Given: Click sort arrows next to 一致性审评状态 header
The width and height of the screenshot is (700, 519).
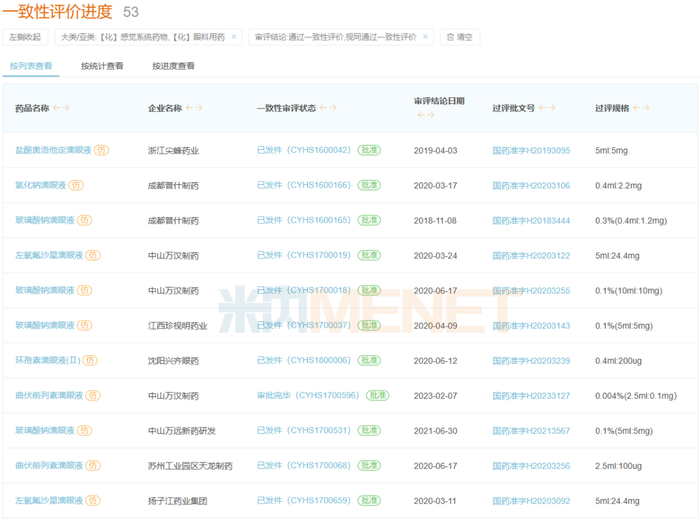Looking at the screenshot, I should click(x=328, y=108).
